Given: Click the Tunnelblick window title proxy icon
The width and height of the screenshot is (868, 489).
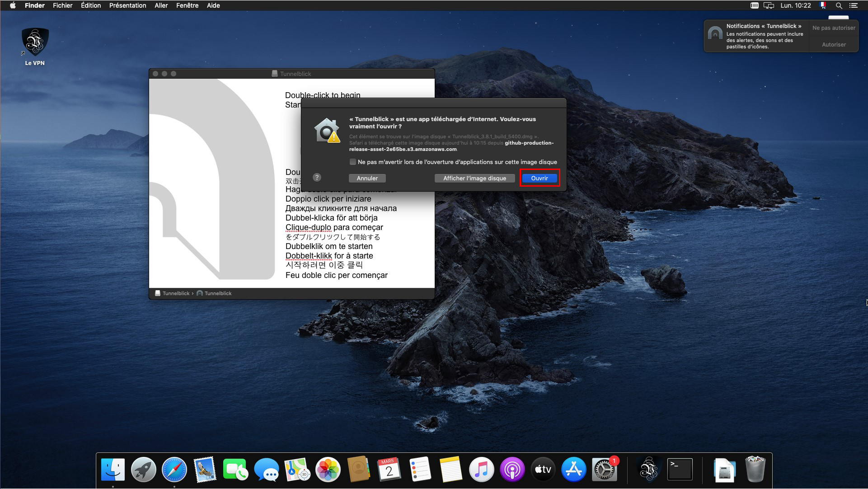Looking at the screenshot, I should [x=274, y=74].
